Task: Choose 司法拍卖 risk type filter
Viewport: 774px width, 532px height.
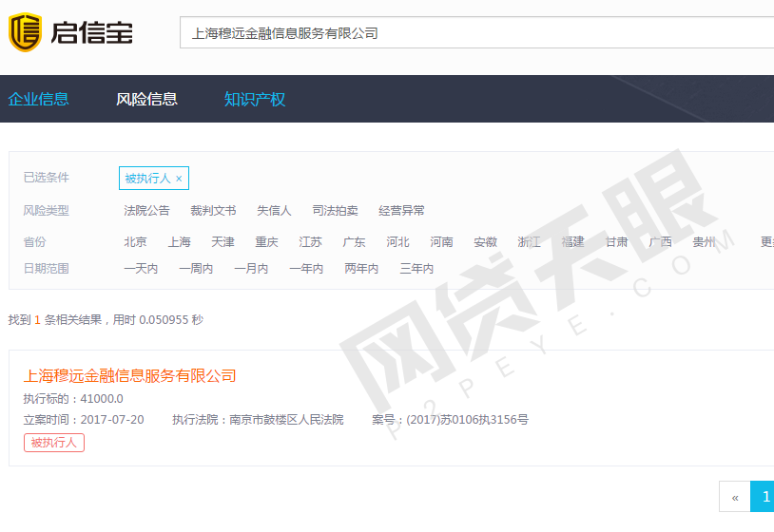Action: pos(335,211)
